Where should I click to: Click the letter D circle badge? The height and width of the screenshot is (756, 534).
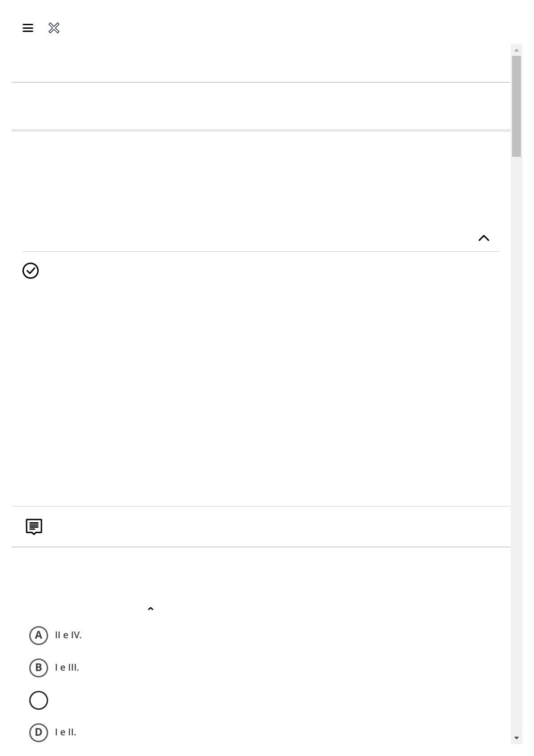click(x=39, y=733)
